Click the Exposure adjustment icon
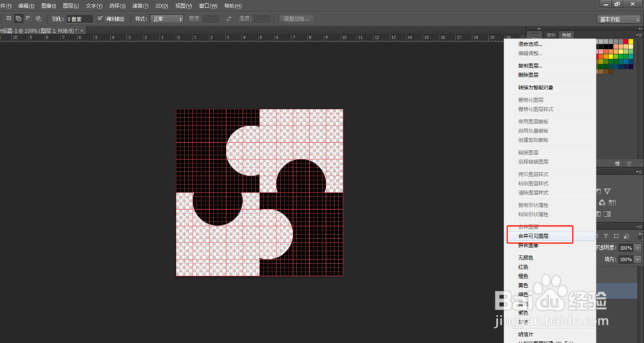Image resolution: width=644 pixels, height=343 pixels. (598, 191)
